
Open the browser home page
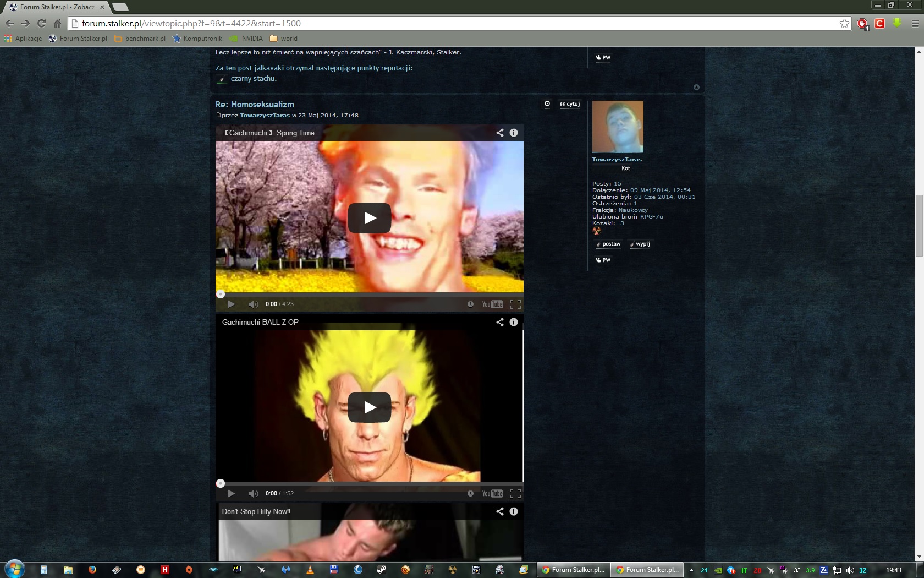click(57, 23)
